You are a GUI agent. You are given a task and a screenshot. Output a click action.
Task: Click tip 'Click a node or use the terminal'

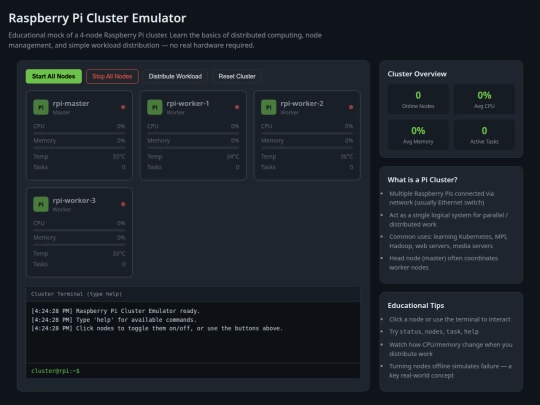pos(450,320)
